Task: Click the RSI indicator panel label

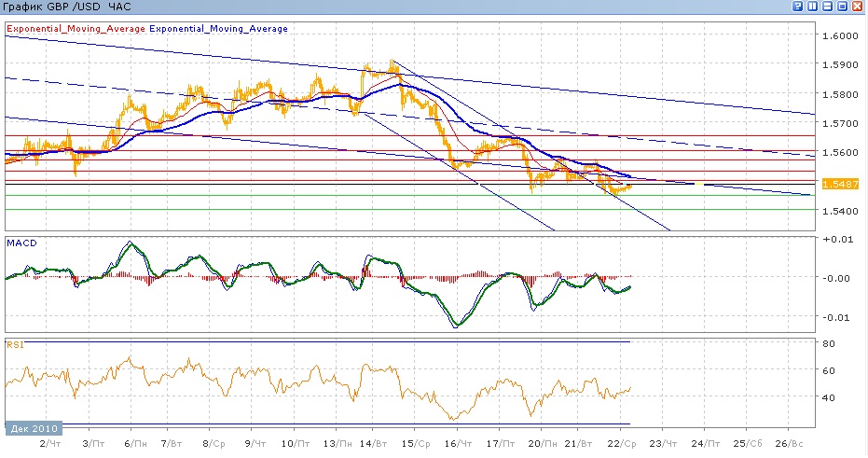Action: pyautogui.click(x=15, y=344)
